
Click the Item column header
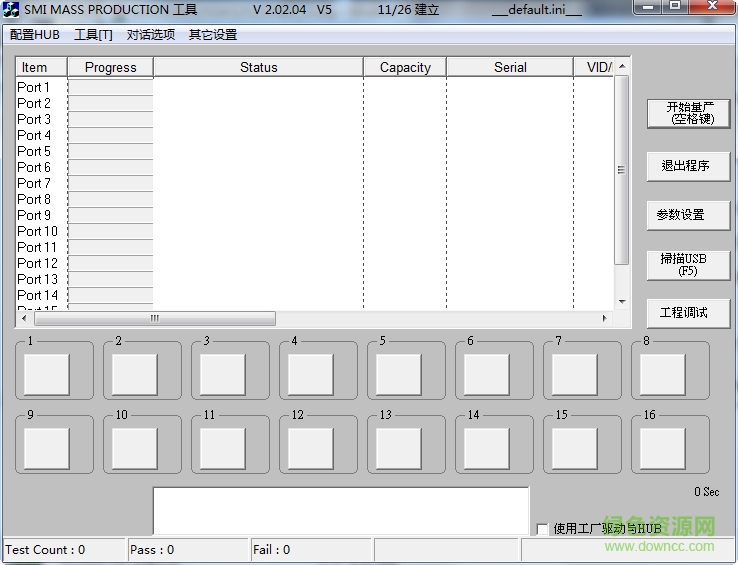[41, 67]
